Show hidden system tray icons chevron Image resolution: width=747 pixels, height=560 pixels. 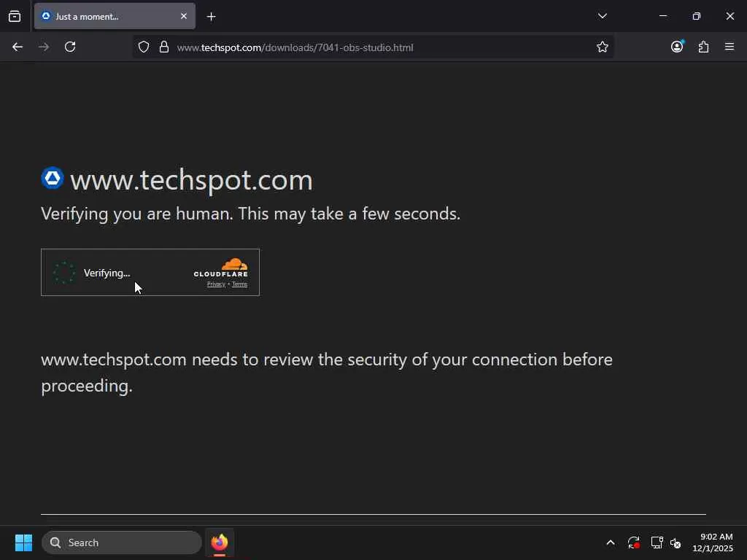611,542
